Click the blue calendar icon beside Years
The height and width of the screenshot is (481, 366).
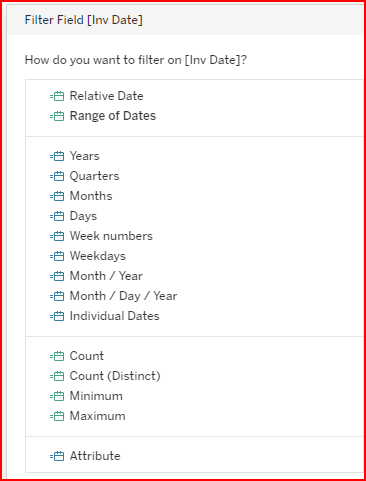tap(57, 156)
